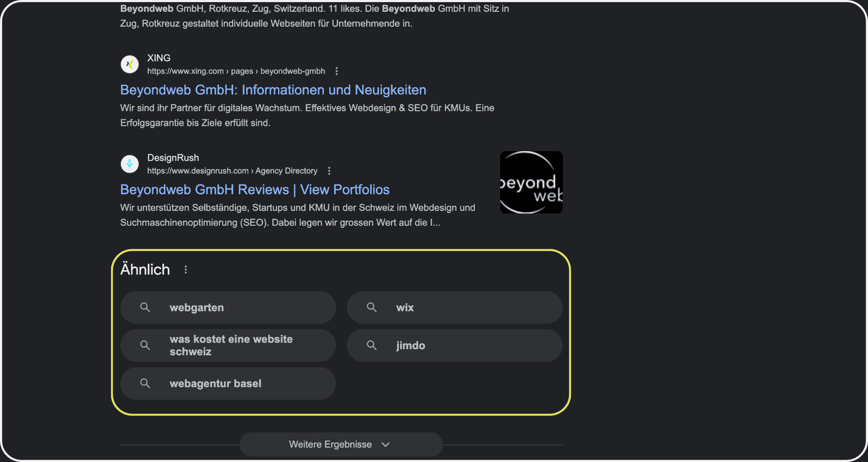The height and width of the screenshot is (462, 868).
Task: Search was kostet eine website schweiz
Action: [228, 346]
